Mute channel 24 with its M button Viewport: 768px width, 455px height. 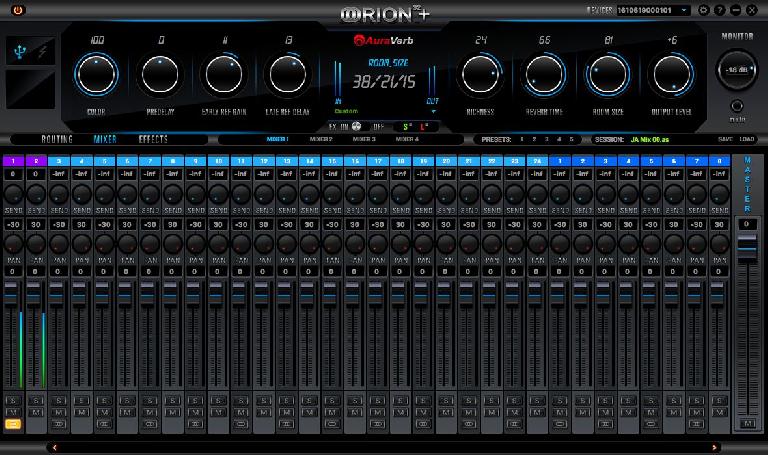537,412
